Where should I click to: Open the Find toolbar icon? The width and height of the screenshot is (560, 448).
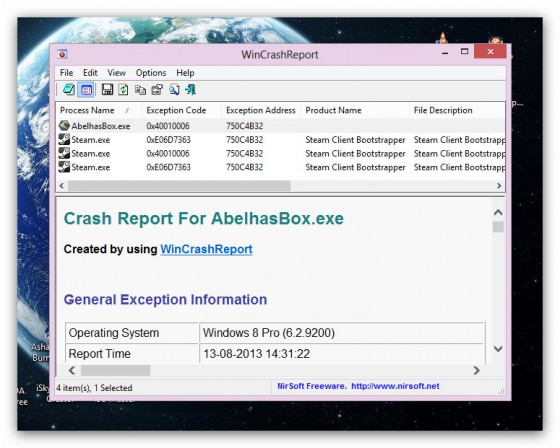click(174, 90)
